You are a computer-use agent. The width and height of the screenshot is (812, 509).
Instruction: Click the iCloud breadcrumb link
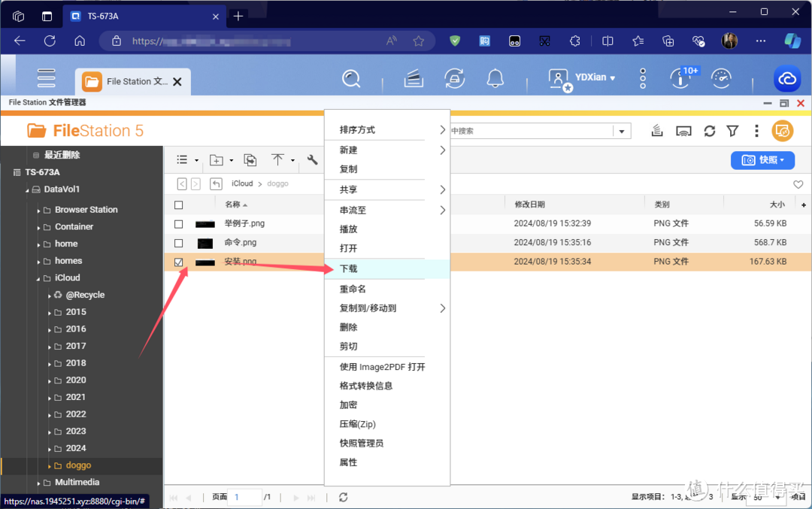[242, 183]
